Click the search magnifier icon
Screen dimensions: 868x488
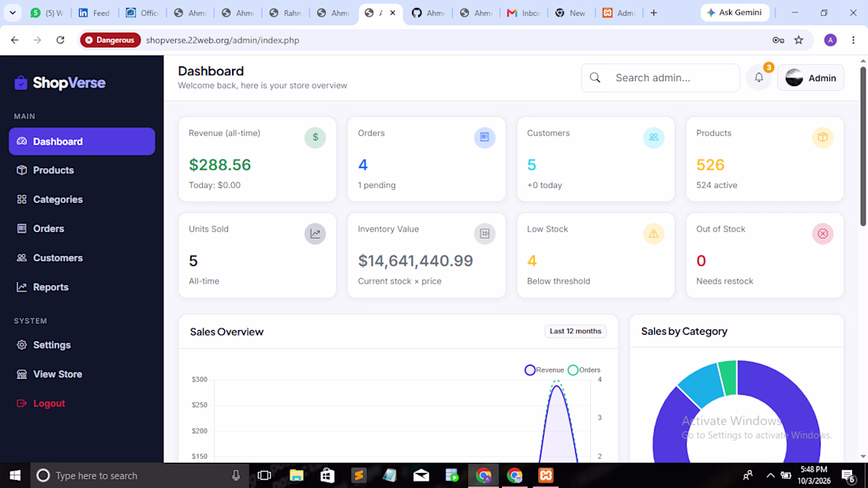595,77
